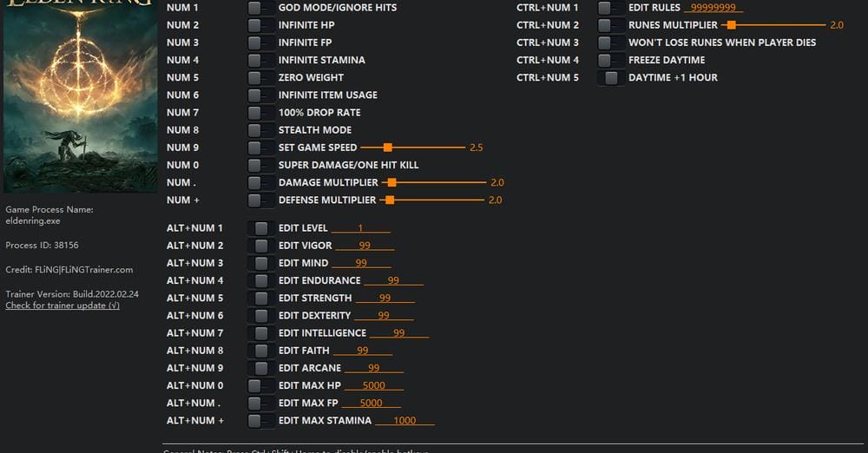Click the Edit Max Stamina value field
Viewport: 868px width, 453px height.
[404, 421]
